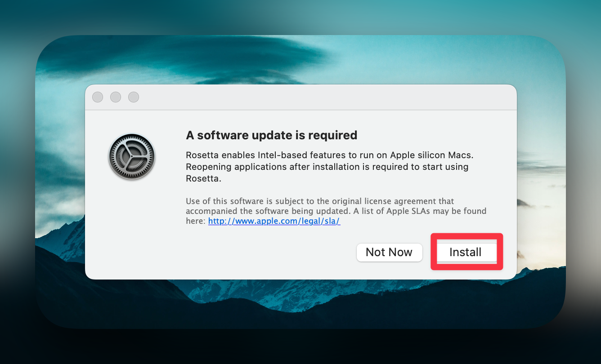Image resolution: width=601 pixels, height=364 pixels.
Task: Click the System Preferences gear icon
Action: 132,157
